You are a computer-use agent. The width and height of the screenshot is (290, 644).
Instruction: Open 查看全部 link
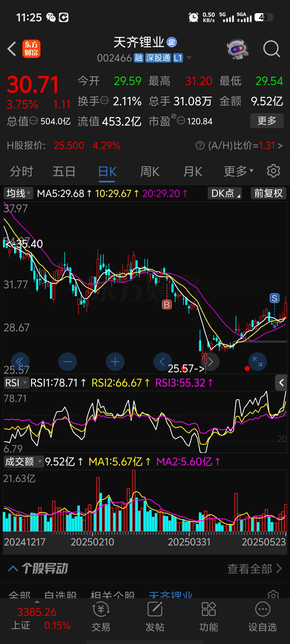[x=255, y=569]
